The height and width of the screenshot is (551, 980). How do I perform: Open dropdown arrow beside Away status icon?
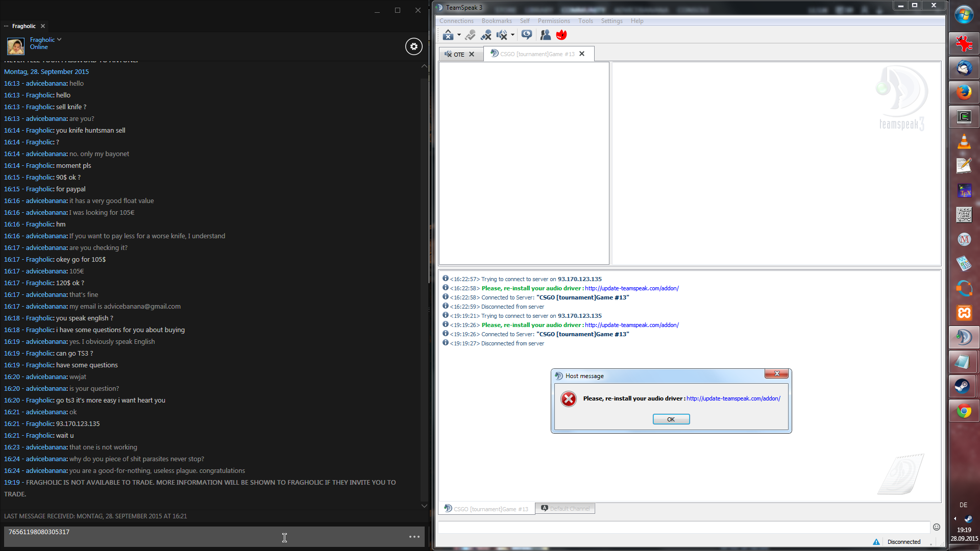coord(459,35)
